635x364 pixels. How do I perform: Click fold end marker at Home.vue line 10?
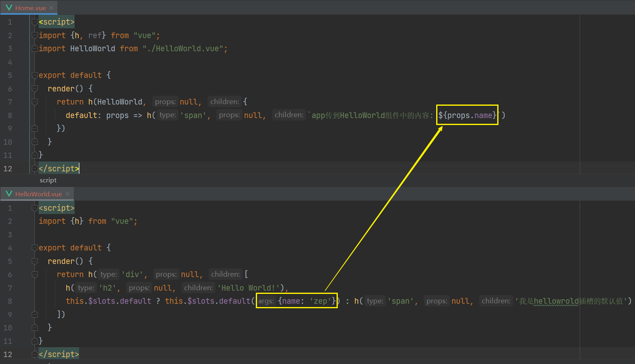[x=35, y=142]
